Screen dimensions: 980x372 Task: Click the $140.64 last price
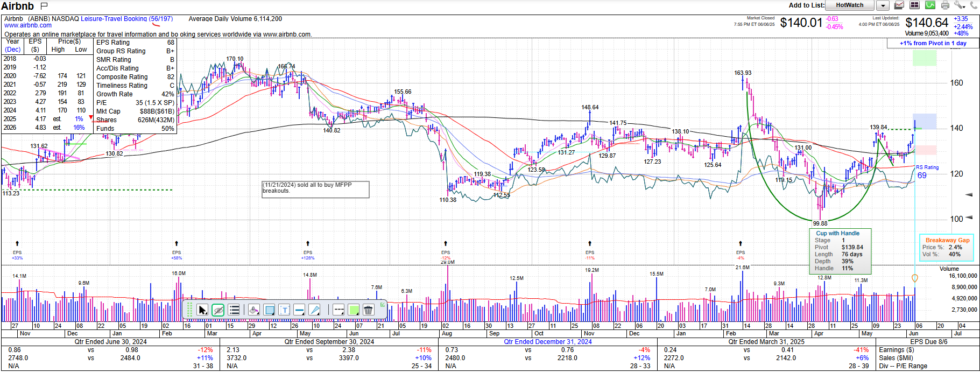click(x=927, y=23)
